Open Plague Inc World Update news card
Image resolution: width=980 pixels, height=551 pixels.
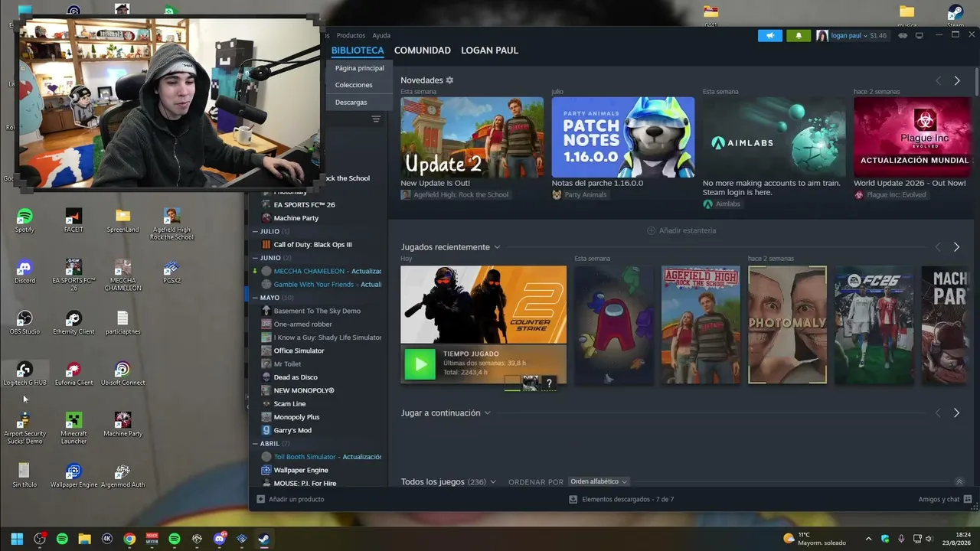coord(912,137)
